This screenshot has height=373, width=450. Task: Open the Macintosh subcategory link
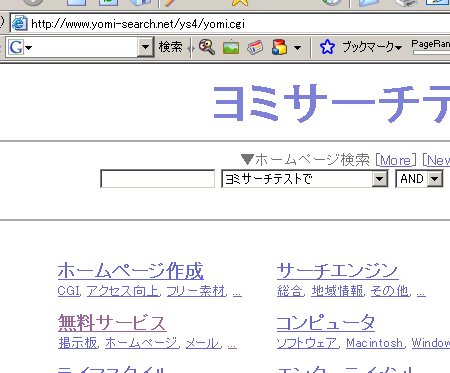point(375,343)
